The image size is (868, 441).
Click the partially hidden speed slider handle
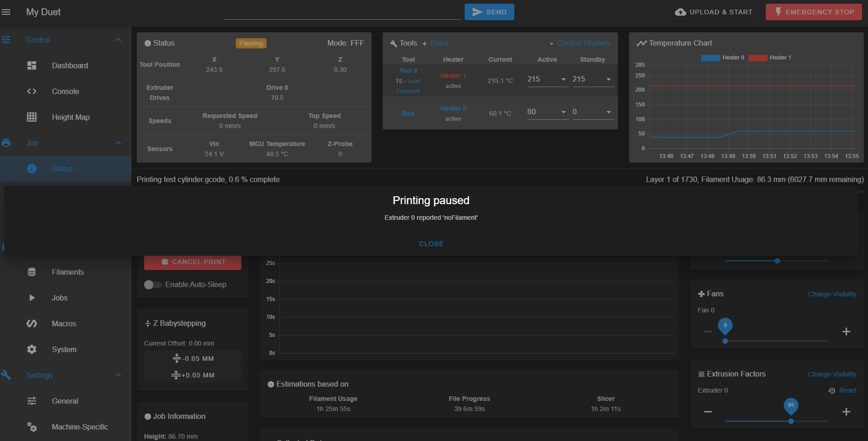tap(777, 261)
